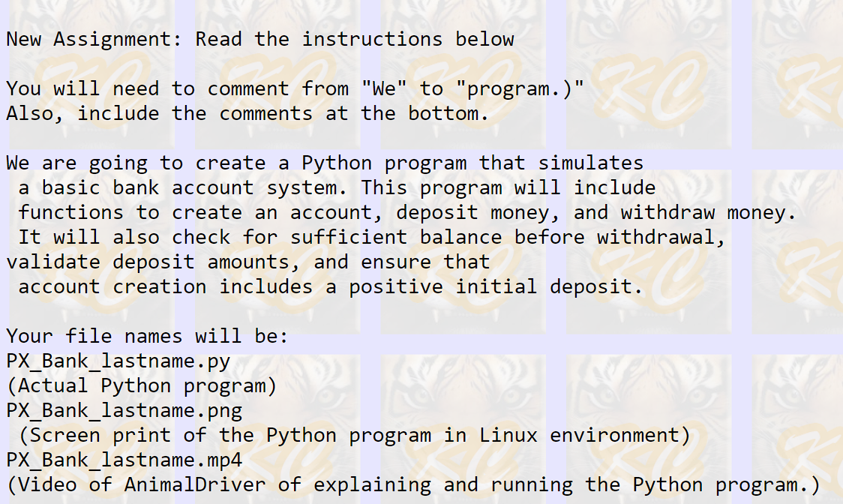
Task: Click the word "Screen" in the screen print line
Action: tap(66, 435)
